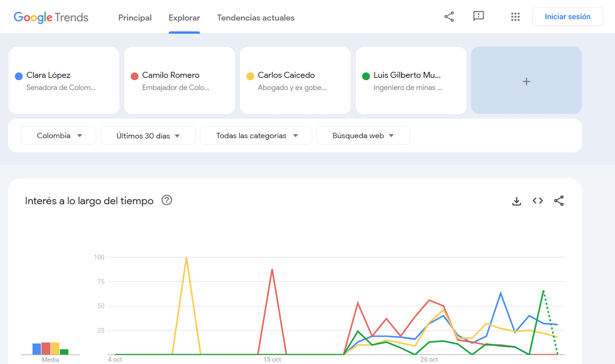Switch to the Principal tab
The image size is (615, 364).
coord(135,18)
